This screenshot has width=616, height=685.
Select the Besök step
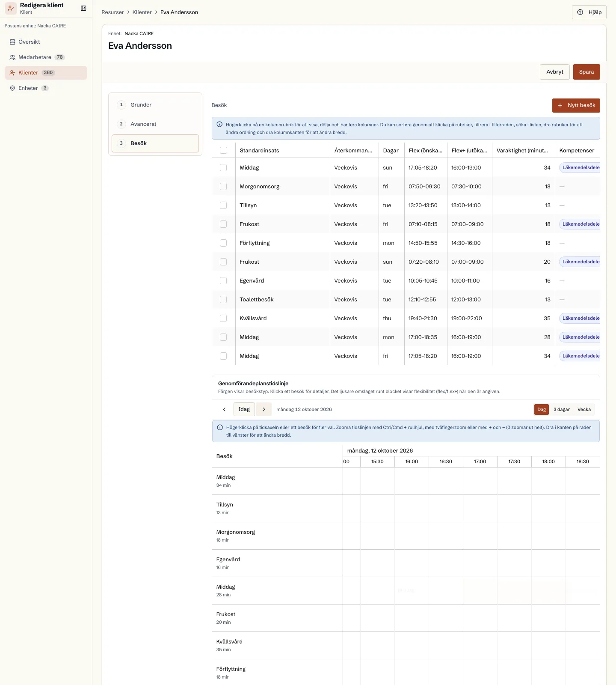155,143
